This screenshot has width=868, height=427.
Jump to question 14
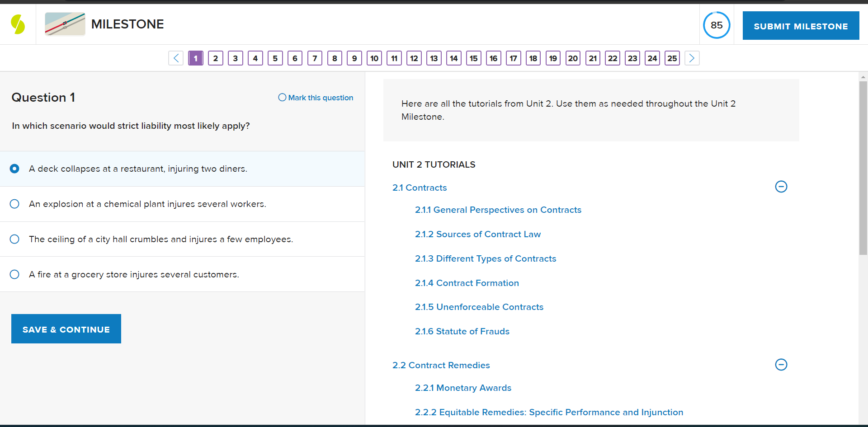[454, 58]
